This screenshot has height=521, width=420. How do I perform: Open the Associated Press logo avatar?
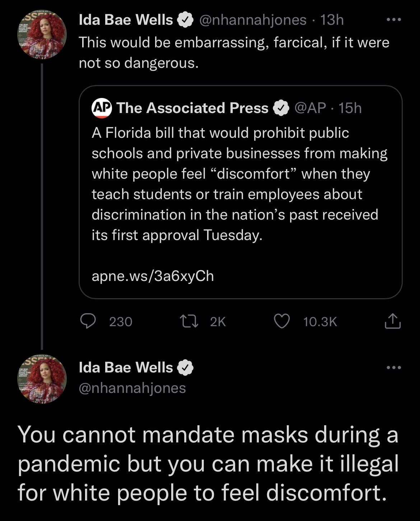pyautogui.click(x=102, y=108)
